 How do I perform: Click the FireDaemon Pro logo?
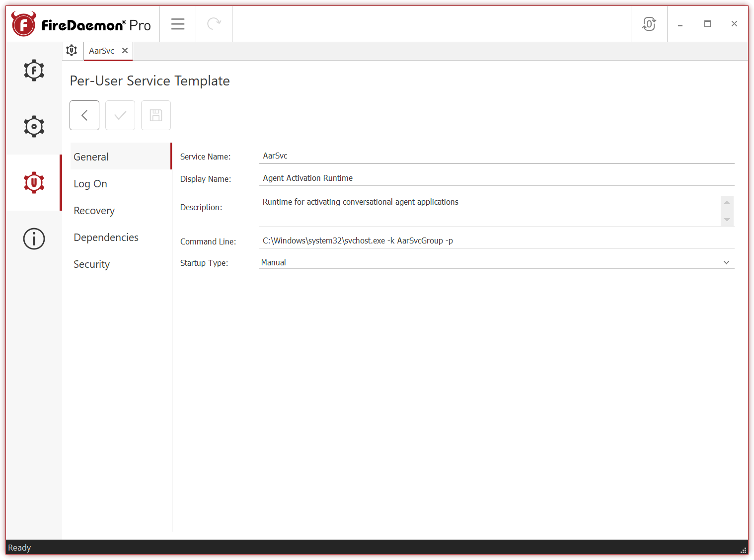[x=81, y=24]
